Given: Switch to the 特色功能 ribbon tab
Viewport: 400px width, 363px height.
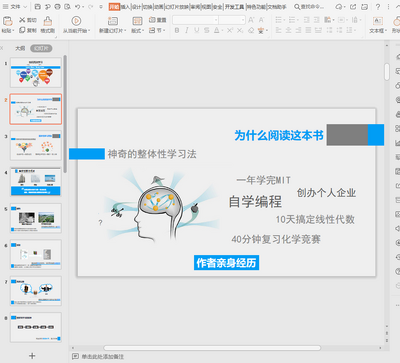Looking at the screenshot, I should click(256, 7).
